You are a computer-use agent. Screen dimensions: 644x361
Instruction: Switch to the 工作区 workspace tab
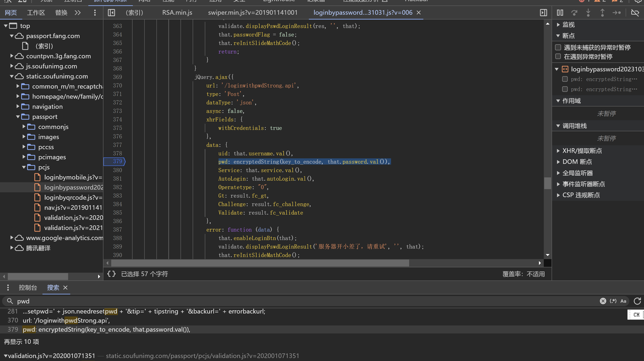(36, 13)
